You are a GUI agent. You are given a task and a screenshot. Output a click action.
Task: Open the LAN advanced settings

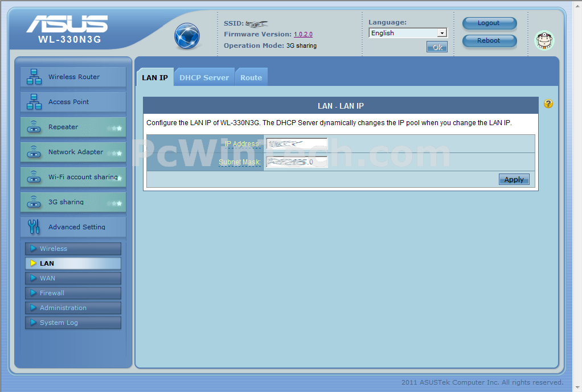pos(73,263)
